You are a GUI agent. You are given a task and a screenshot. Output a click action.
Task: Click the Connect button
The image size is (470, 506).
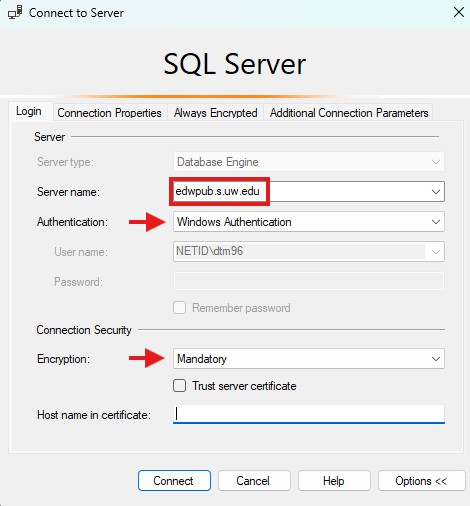(174, 481)
